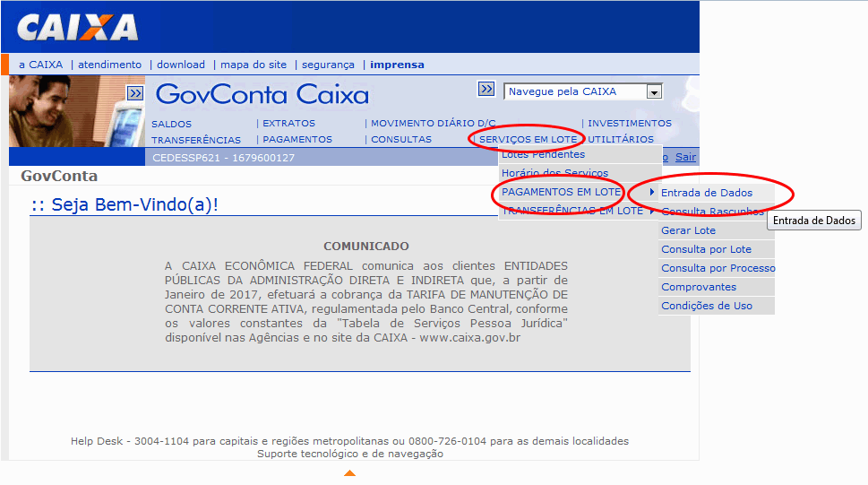Open the segurança link

(328, 65)
